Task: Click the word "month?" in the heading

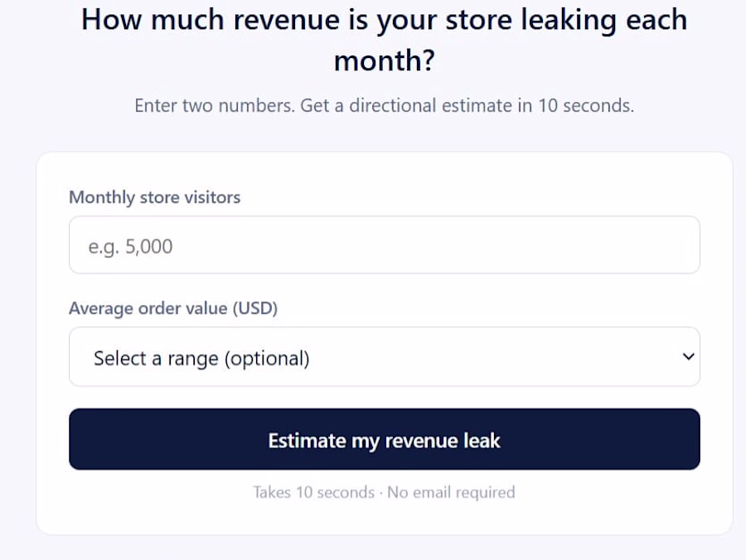Action: tap(384, 61)
